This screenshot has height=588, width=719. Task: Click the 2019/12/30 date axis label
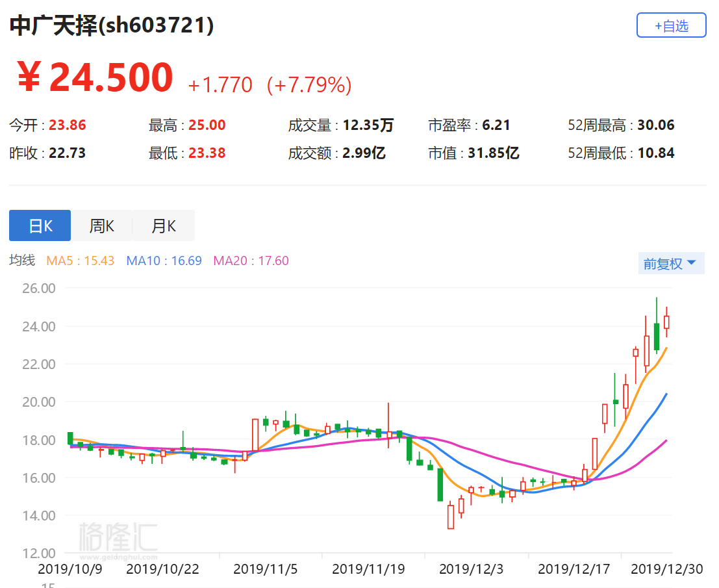coord(667,569)
